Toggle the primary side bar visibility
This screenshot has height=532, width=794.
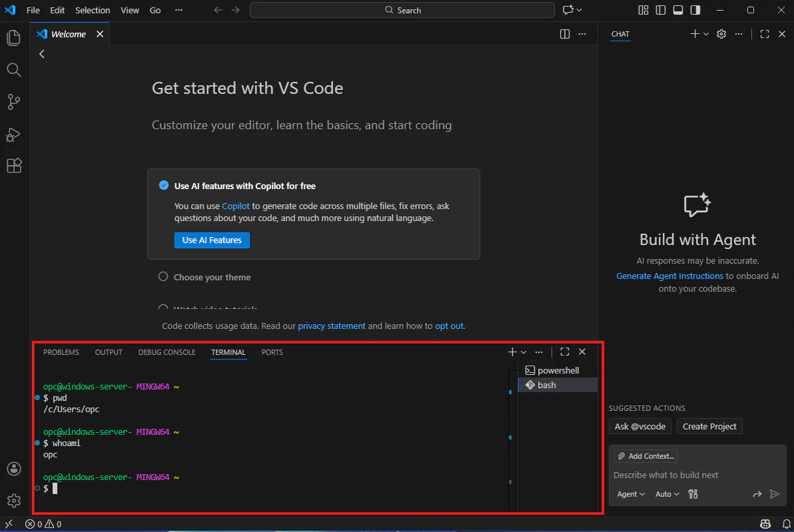point(660,10)
